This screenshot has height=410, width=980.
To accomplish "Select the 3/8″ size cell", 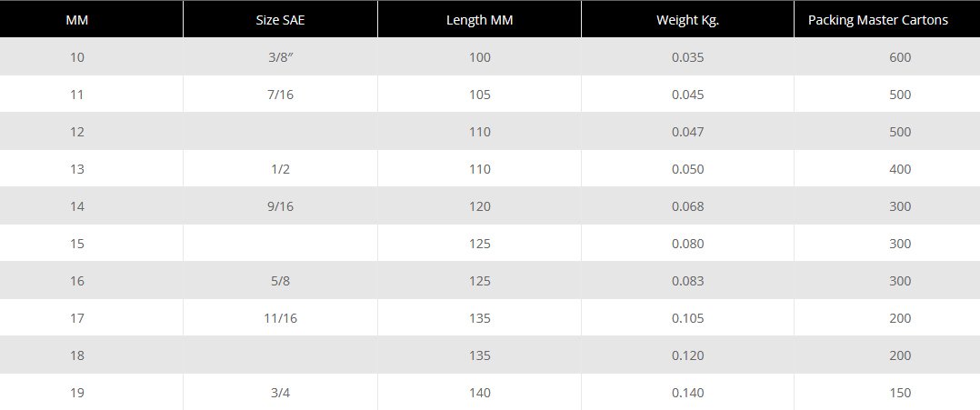I will coord(280,57).
